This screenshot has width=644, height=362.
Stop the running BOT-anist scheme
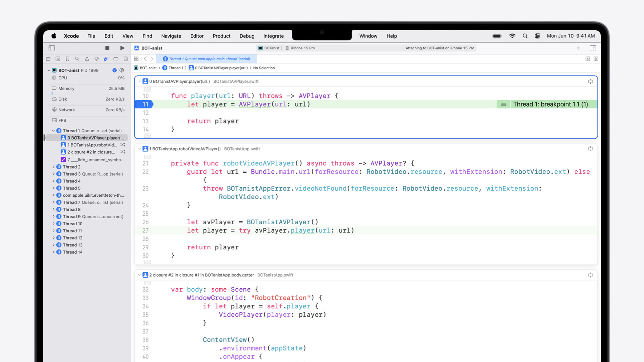tap(107, 48)
